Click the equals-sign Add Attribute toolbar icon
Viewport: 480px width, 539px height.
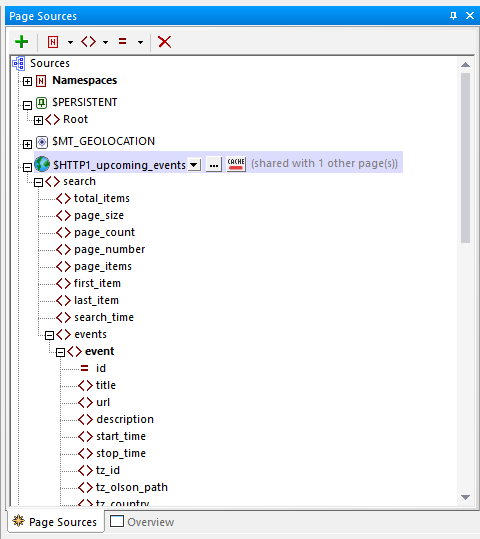(122, 42)
